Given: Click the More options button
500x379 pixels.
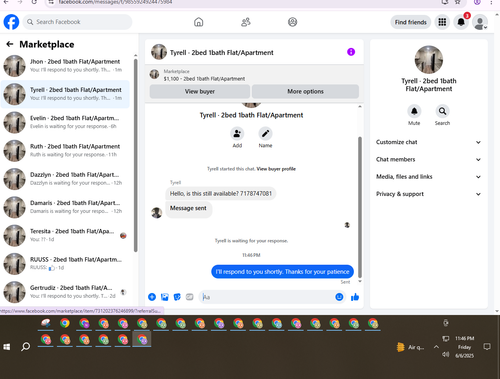Looking at the screenshot, I should tap(305, 91).
